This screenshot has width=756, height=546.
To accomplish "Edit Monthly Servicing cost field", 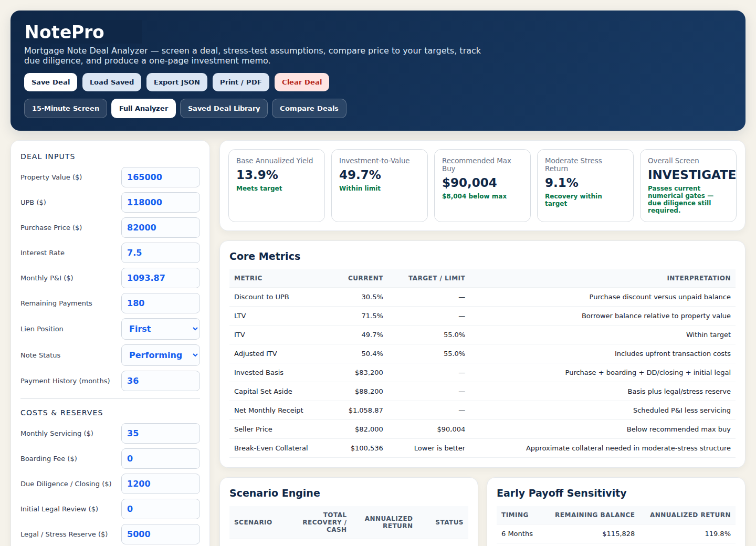I will coord(161,434).
